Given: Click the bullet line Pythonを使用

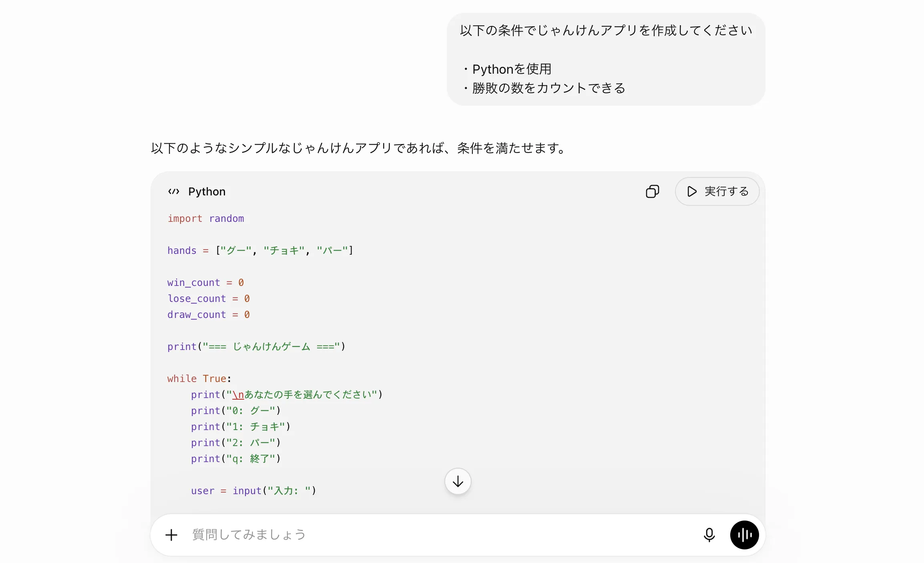Looking at the screenshot, I should 507,69.
